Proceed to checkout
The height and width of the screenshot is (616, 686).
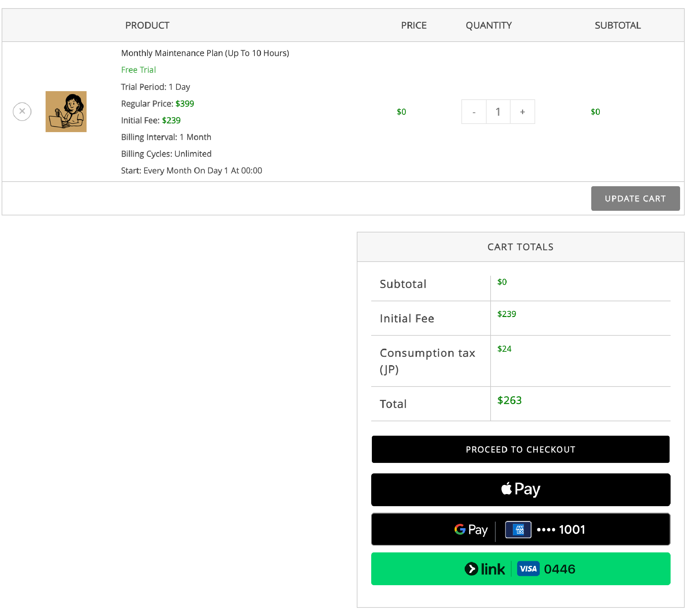pos(520,449)
